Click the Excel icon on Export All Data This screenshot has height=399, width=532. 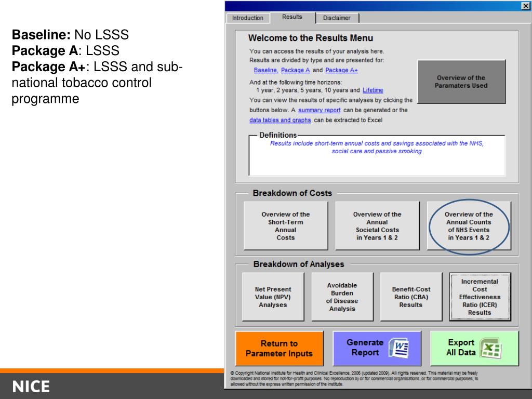[490, 348]
